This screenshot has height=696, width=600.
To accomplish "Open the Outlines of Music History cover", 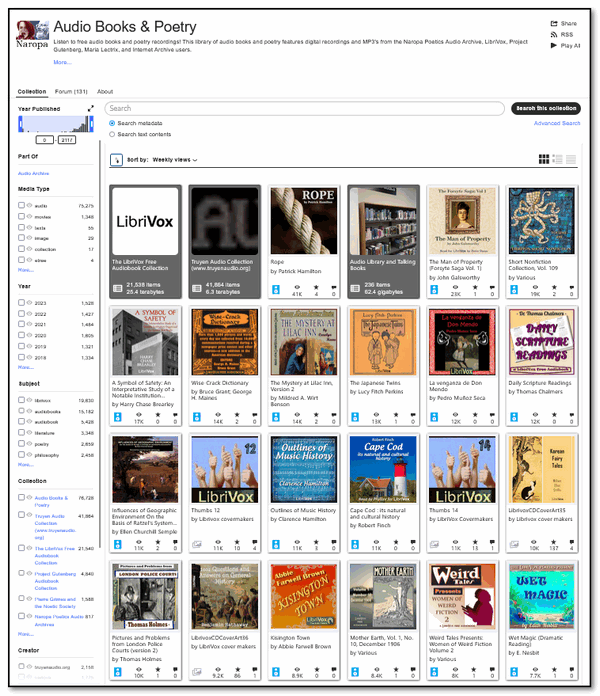I will tap(304, 469).
